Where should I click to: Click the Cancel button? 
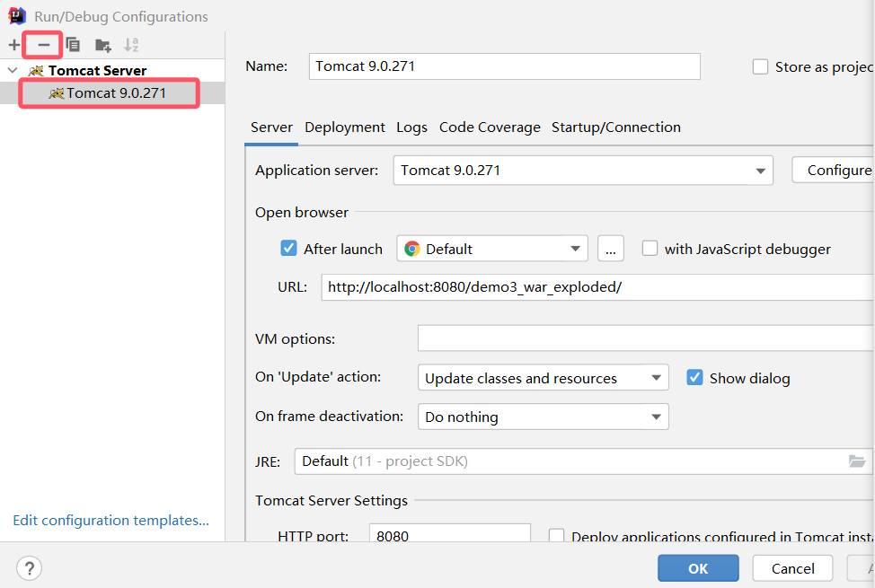tap(792, 568)
